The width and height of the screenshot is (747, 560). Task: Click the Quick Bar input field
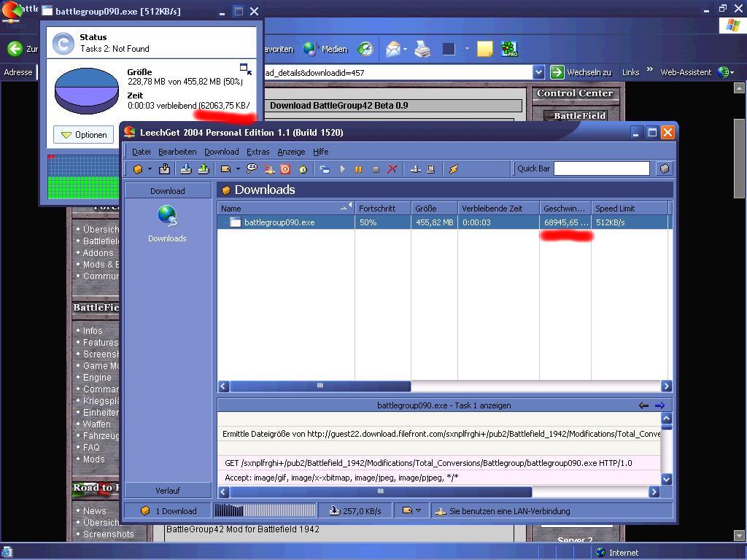click(x=601, y=168)
